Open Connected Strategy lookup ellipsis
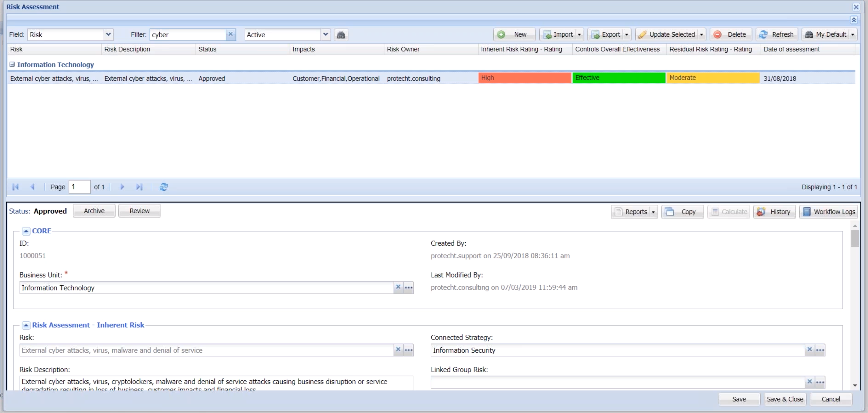 tap(820, 350)
